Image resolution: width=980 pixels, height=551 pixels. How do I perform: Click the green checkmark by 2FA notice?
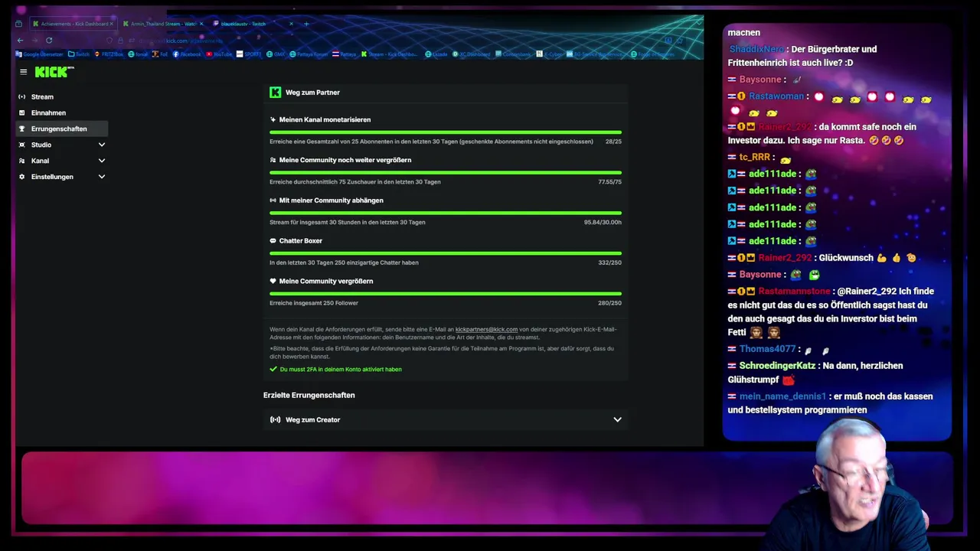(273, 369)
